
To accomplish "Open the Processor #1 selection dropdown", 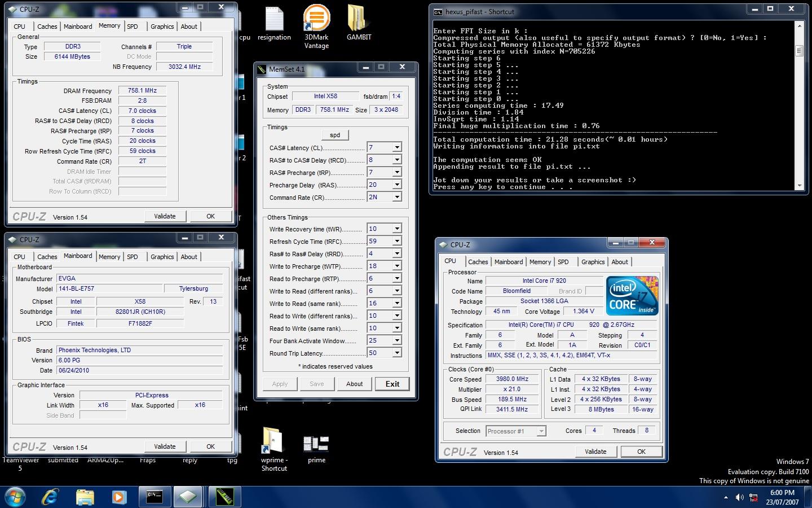I will (x=541, y=431).
